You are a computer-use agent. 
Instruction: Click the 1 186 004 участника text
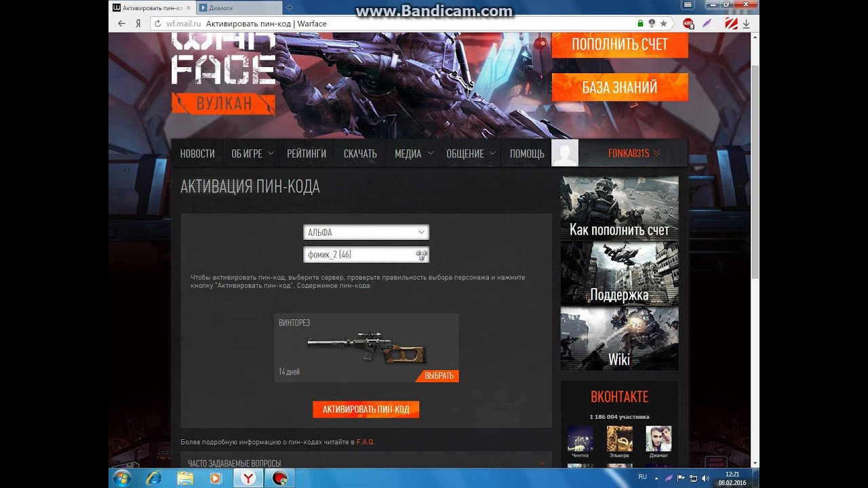coord(619,417)
